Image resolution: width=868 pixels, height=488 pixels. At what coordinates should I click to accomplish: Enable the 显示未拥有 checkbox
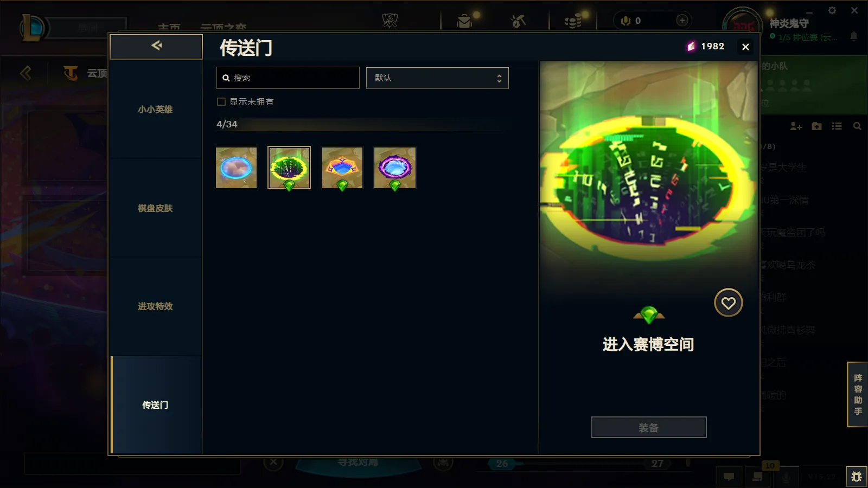click(221, 101)
